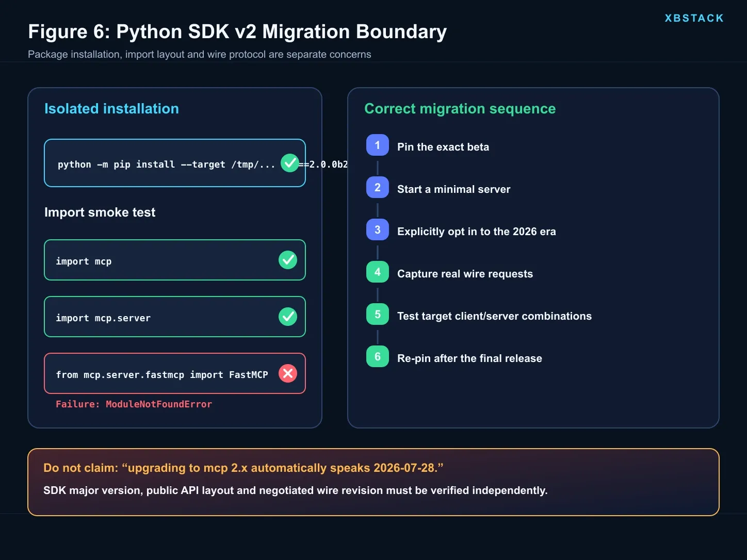The image size is (747, 560).
Task: Click the 'Capture real wire requests' step text
Action: [465, 274]
